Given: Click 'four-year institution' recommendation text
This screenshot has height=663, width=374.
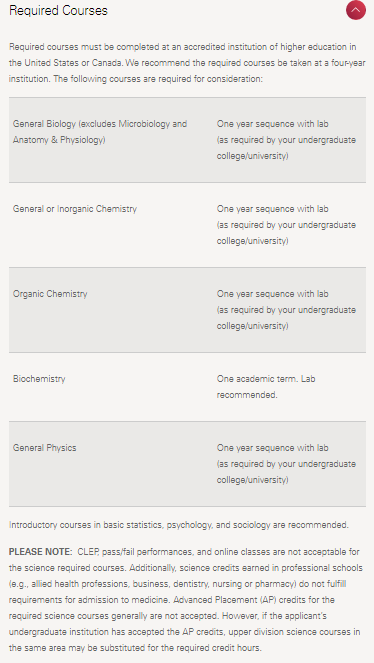Looking at the screenshot, I should (187, 71).
